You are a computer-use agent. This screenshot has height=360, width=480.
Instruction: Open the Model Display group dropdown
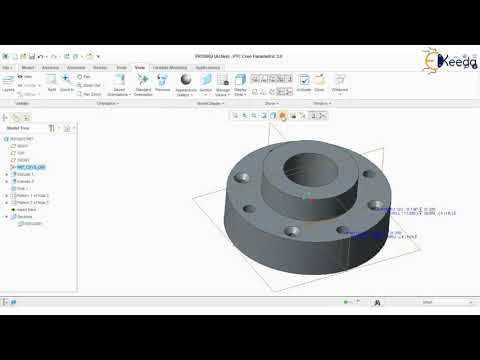210,103
